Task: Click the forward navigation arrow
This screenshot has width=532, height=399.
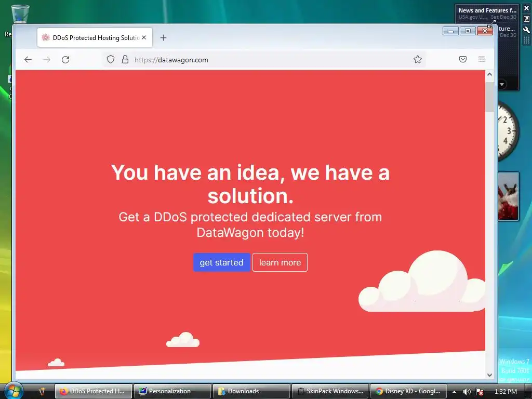Action: pyautogui.click(x=46, y=60)
